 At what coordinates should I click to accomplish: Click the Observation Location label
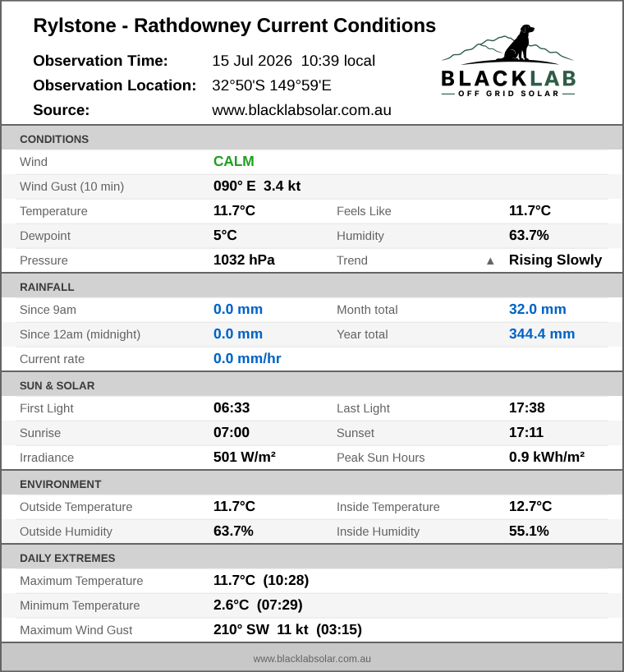(115, 85)
